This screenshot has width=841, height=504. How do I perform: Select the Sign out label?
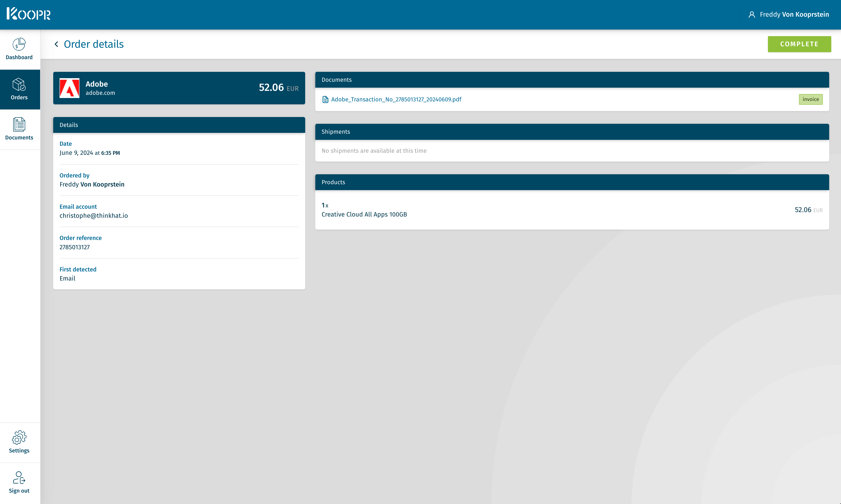(19, 491)
